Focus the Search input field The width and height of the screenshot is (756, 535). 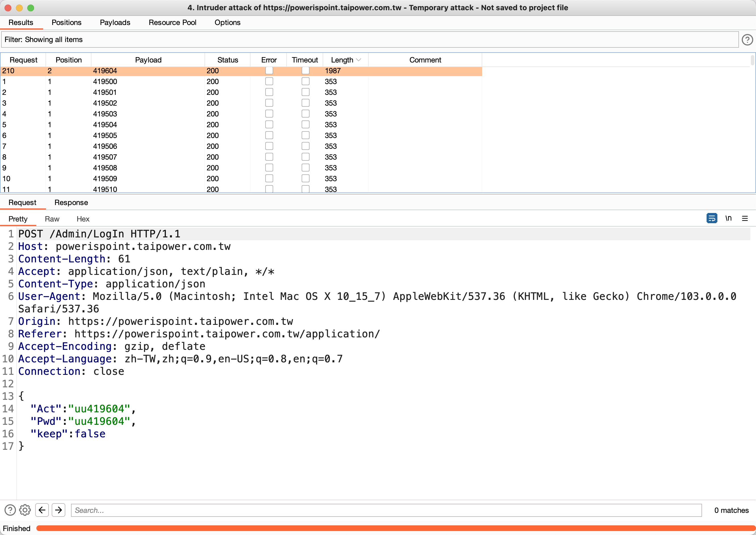(x=386, y=510)
